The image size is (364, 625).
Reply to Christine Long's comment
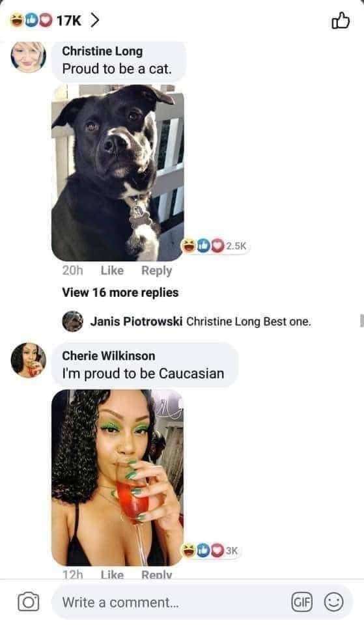pos(157,271)
